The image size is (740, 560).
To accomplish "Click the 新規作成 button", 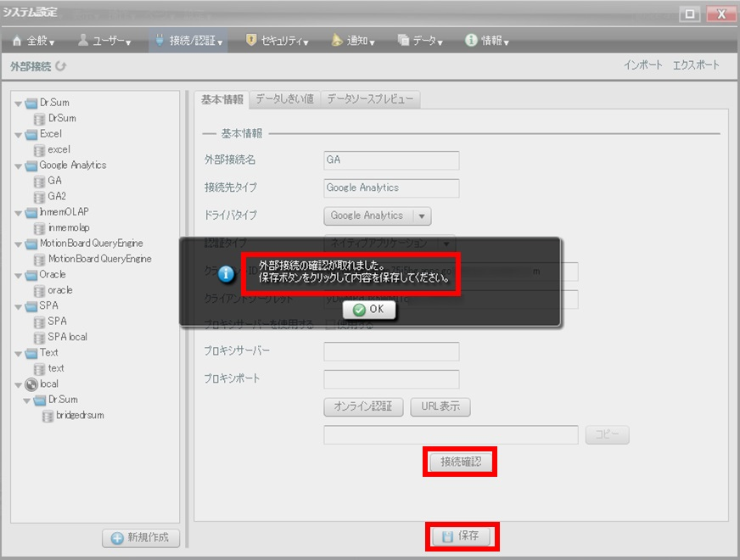I will click(x=141, y=538).
